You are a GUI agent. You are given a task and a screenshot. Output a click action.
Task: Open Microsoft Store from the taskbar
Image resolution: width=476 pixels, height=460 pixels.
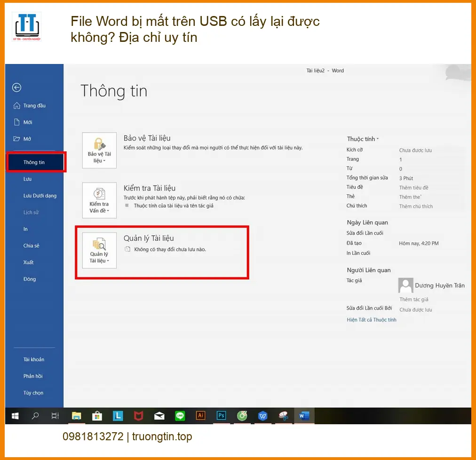(x=97, y=416)
